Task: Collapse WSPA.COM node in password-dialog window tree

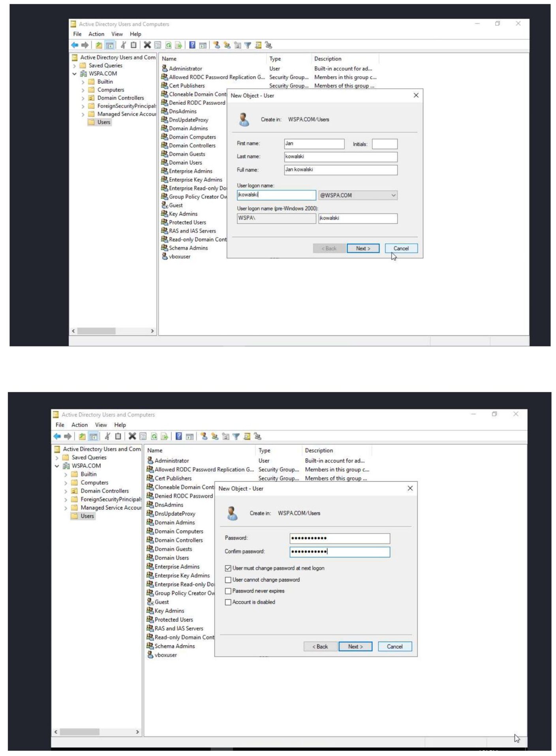Action: pyautogui.click(x=57, y=466)
